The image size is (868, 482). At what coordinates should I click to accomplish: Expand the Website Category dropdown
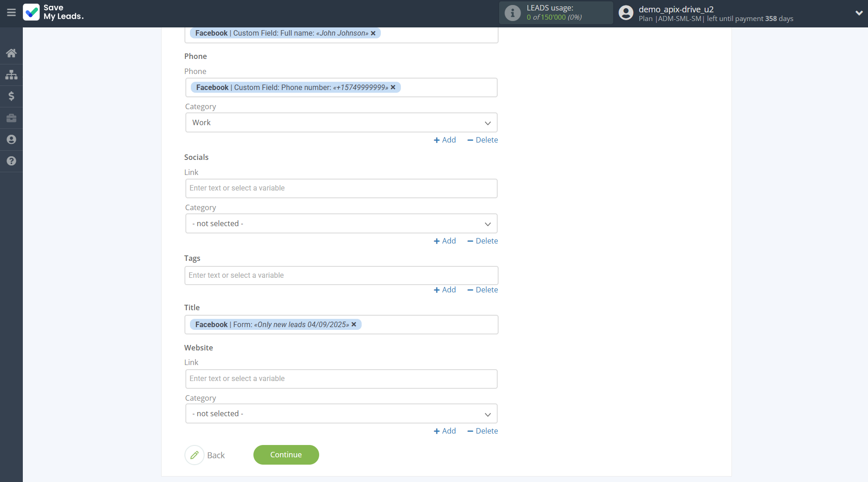[341, 413]
